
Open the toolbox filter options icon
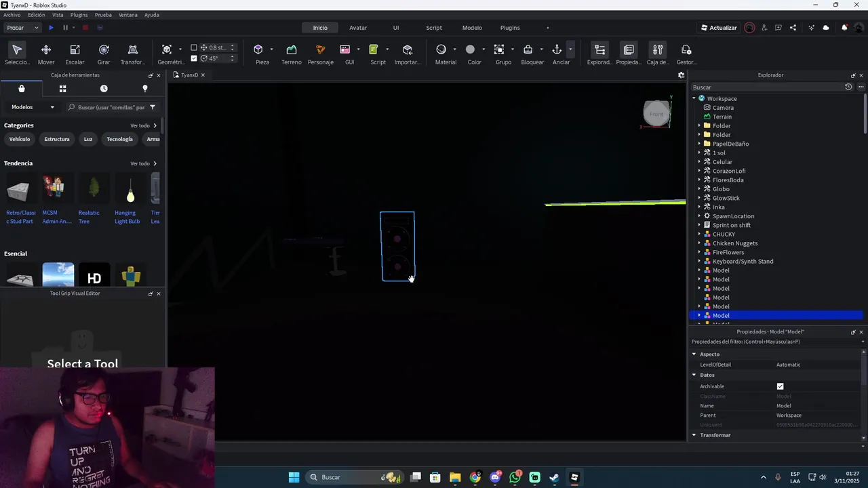click(153, 107)
